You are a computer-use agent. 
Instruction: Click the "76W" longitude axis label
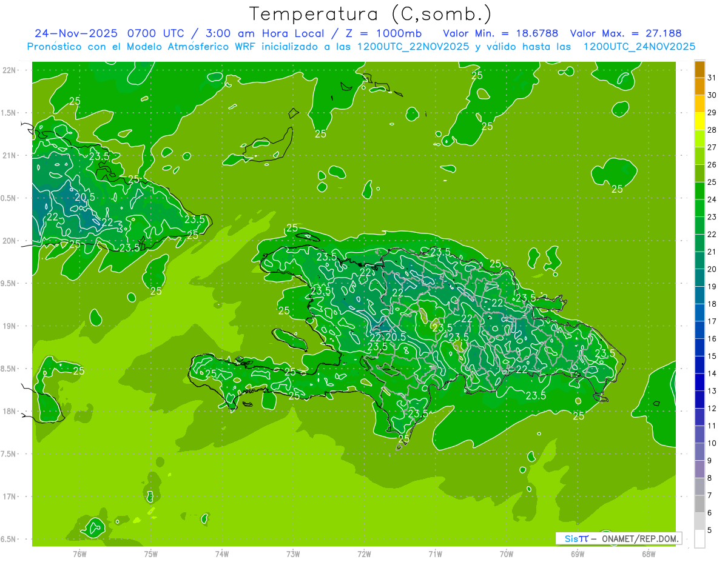click(x=79, y=554)
